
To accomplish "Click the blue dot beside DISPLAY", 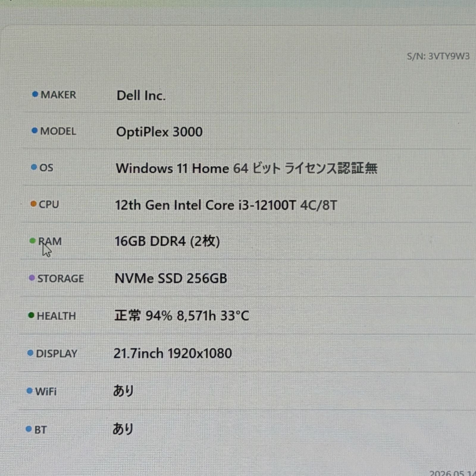I will tap(30, 353).
